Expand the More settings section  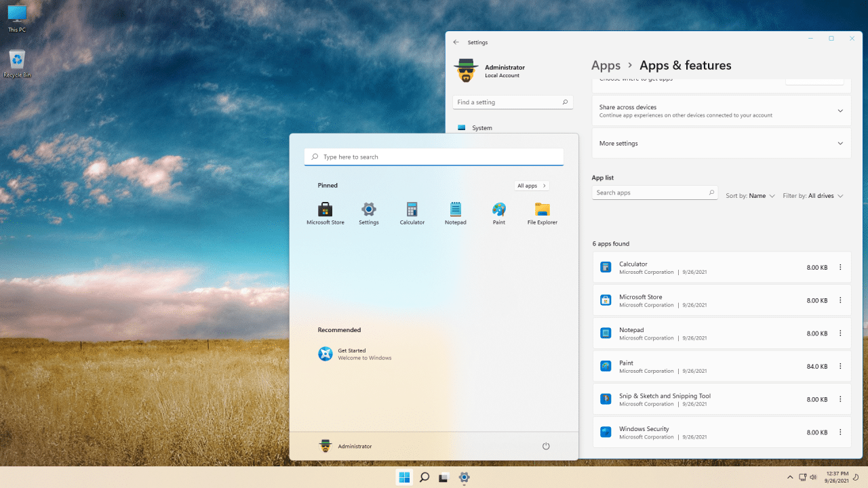tap(722, 143)
